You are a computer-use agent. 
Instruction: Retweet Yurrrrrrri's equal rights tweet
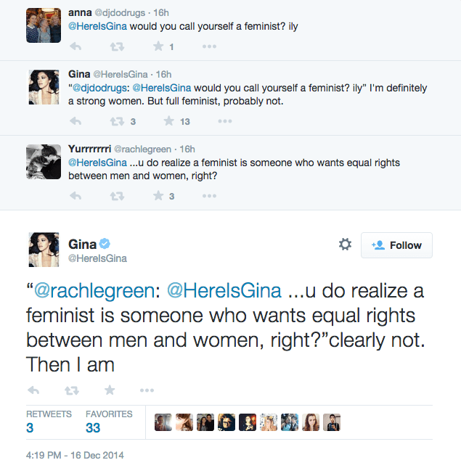[x=116, y=196]
